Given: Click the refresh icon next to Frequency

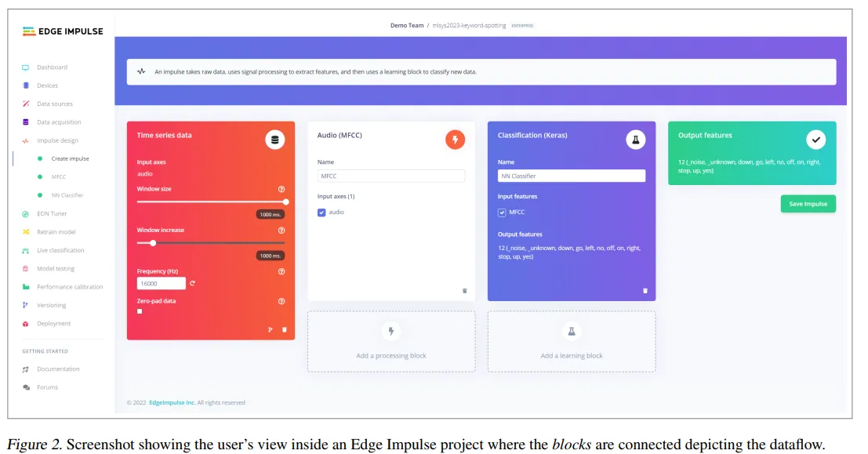Looking at the screenshot, I should (x=193, y=284).
